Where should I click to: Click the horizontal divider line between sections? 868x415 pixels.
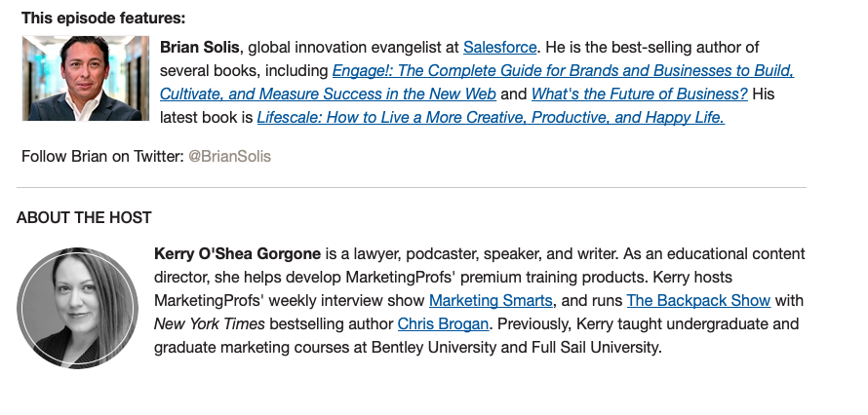[412, 188]
